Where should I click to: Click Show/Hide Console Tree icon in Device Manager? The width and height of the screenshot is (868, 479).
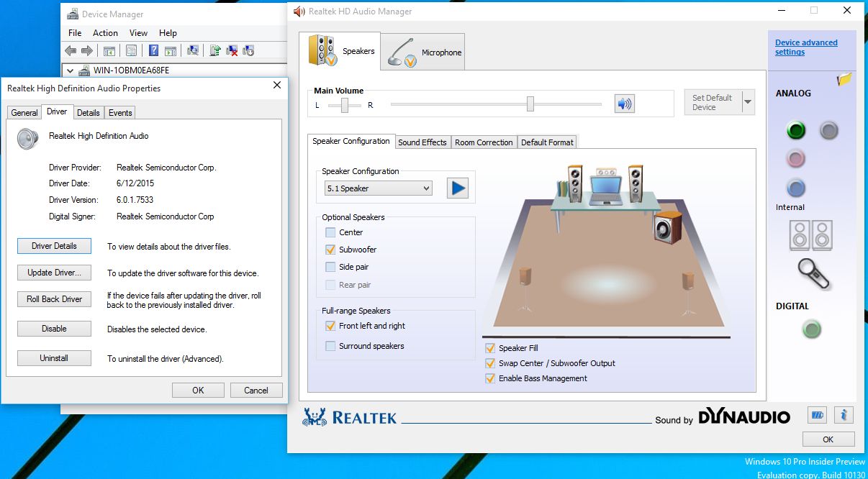(x=109, y=50)
